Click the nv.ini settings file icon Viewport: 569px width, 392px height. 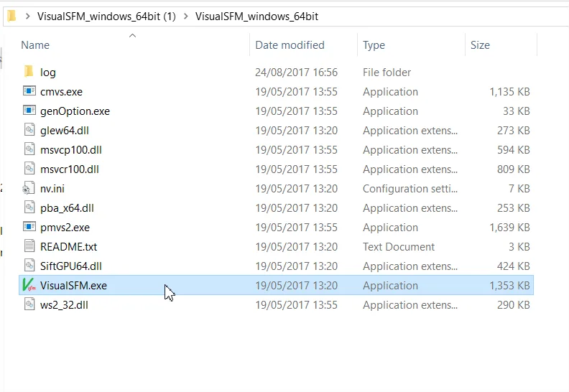29,188
